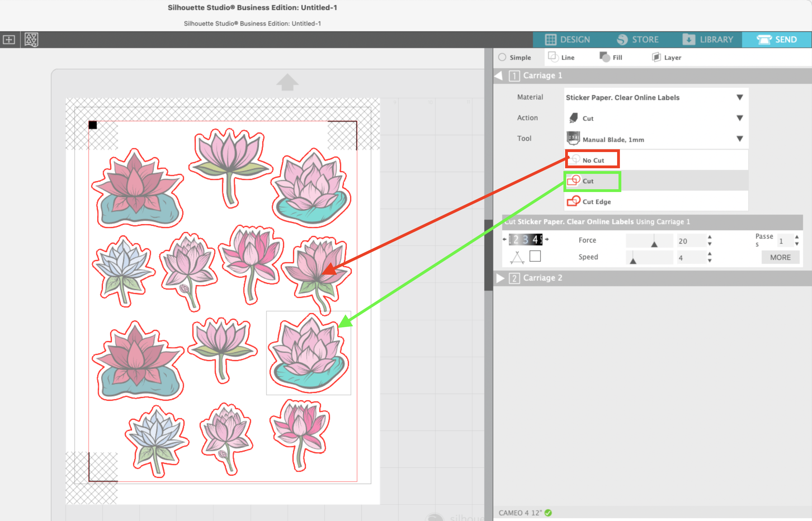Toggle the square checkbox beside overcut icon
The height and width of the screenshot is (521, 812).
(x=535, y=256)
